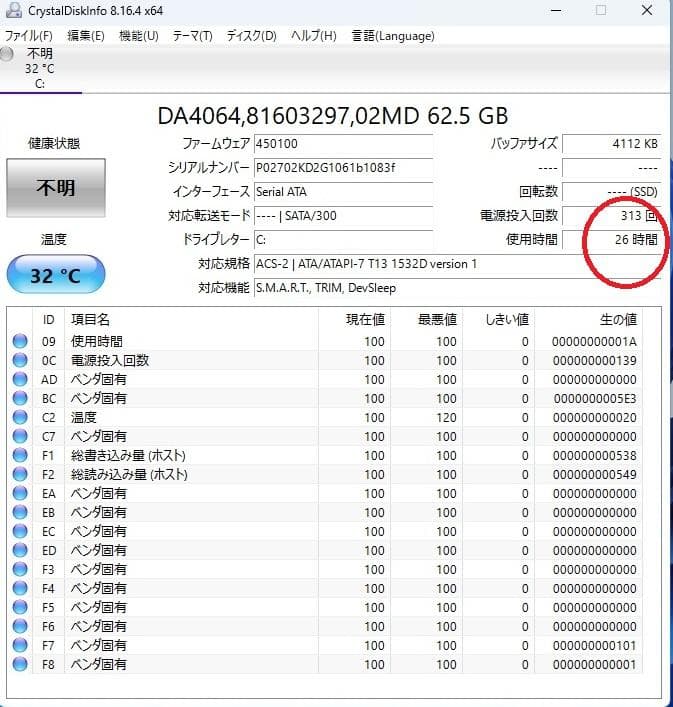Click the ID column header
673x707 pixels.
coord(49,320)
